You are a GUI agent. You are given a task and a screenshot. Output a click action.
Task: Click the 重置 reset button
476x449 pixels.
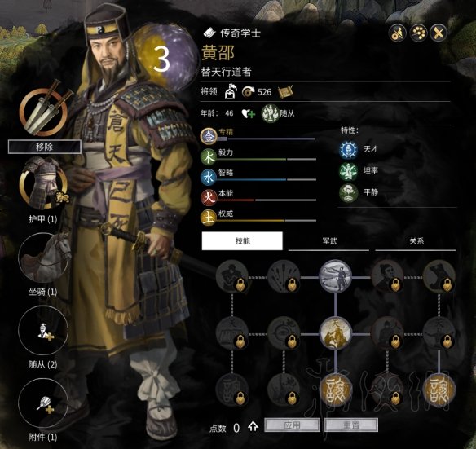tap(351, 425)
